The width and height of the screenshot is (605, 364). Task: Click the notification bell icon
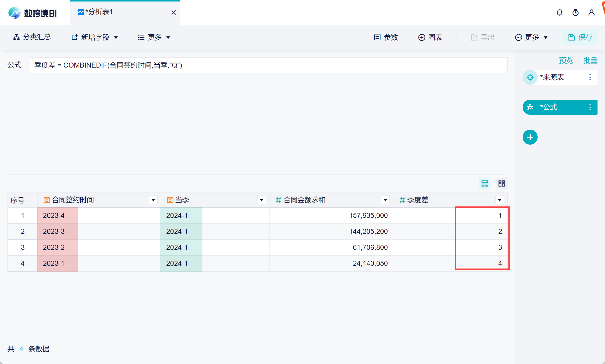tap(559, 12)
